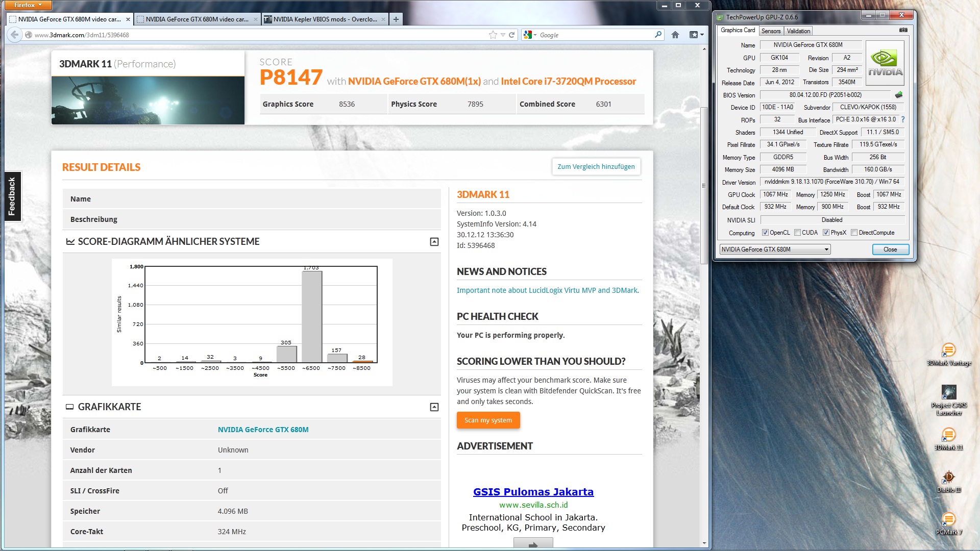Image resolution: width=980 pixels, height=551 pixels.
Task: Toggle PhysX checkbox in GPU-Z
Action: 826,233
